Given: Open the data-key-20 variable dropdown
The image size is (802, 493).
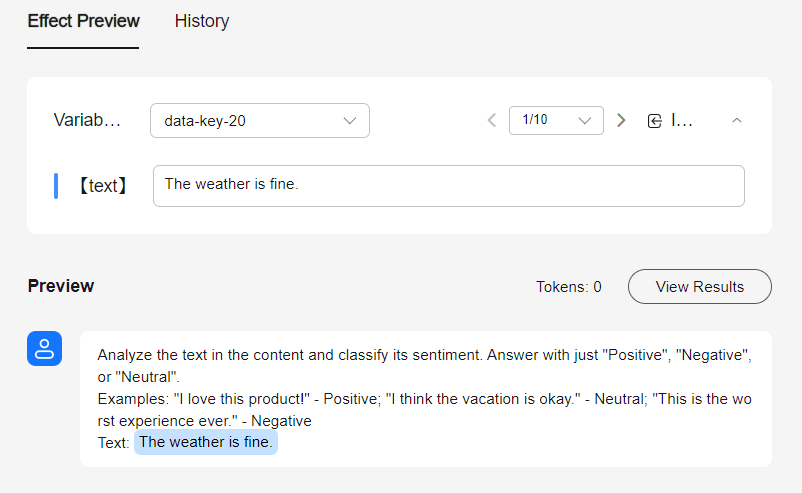Looking at the screenshot, I should 259,121.
